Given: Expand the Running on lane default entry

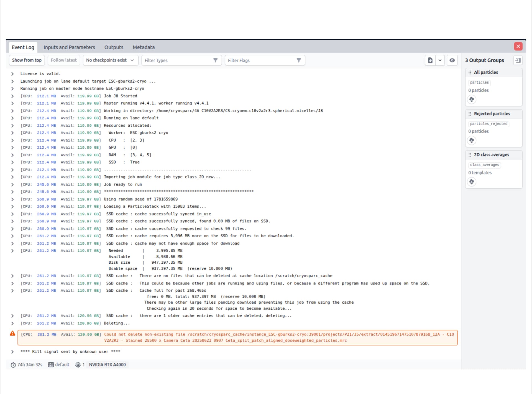Looking at the screenshot, I should point(12,118).
